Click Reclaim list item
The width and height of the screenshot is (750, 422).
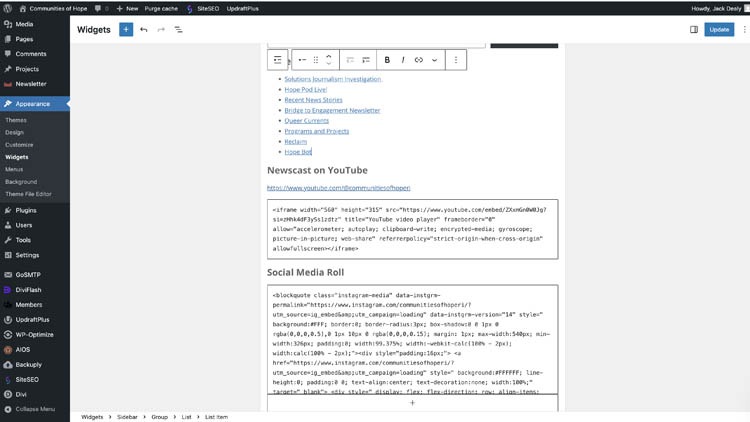[296, 142]
